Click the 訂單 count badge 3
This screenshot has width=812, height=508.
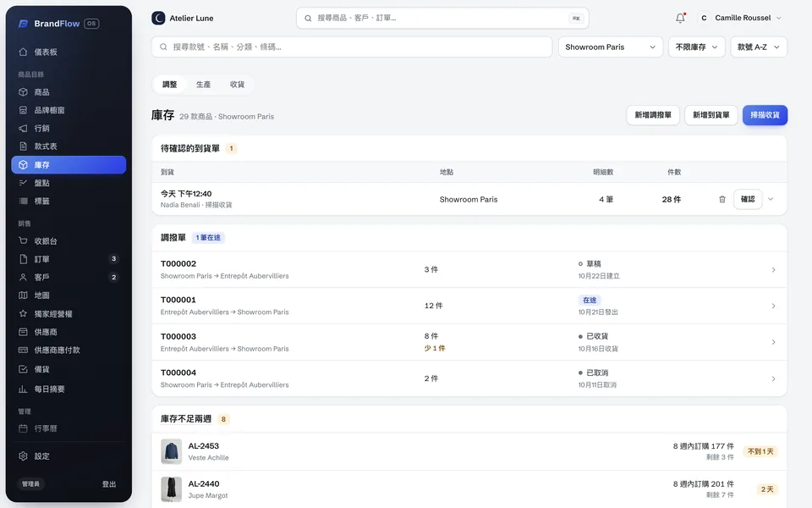coord(113,259)
